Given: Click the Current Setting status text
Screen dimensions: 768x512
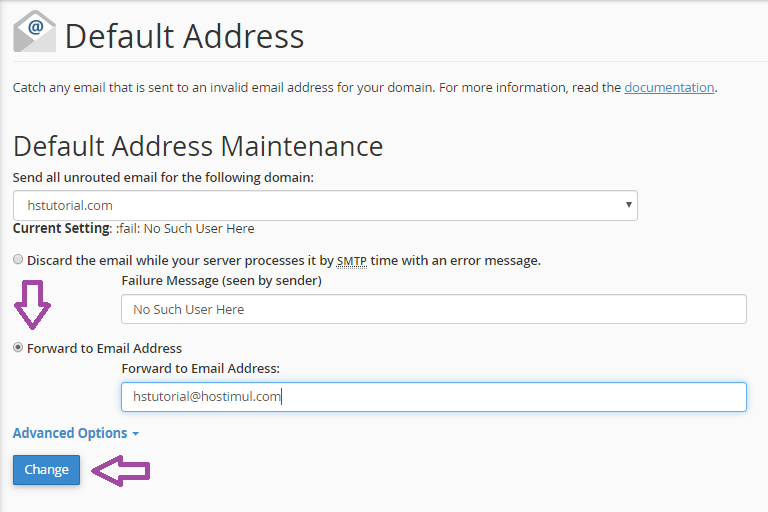Looking at the screenshot, I should click(133, 228).
